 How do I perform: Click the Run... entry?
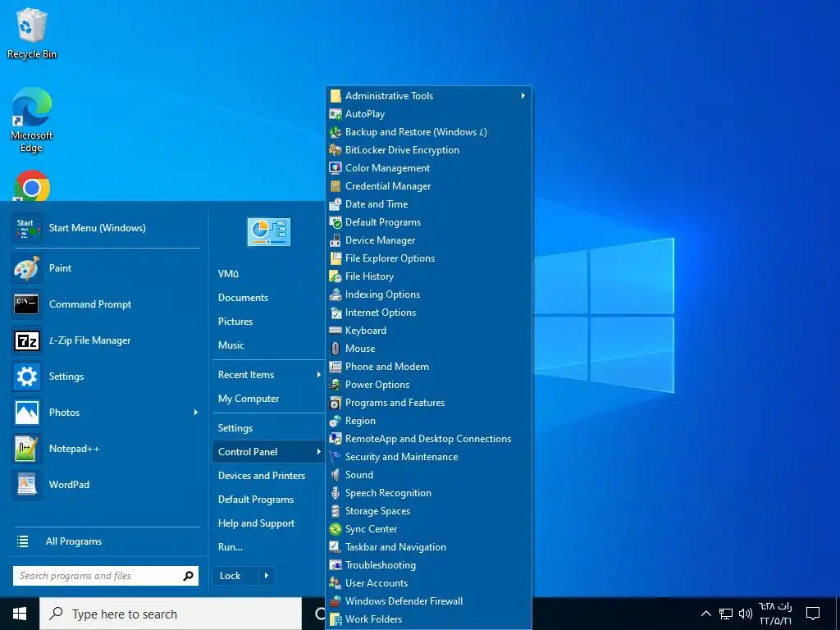coord(231,547)
